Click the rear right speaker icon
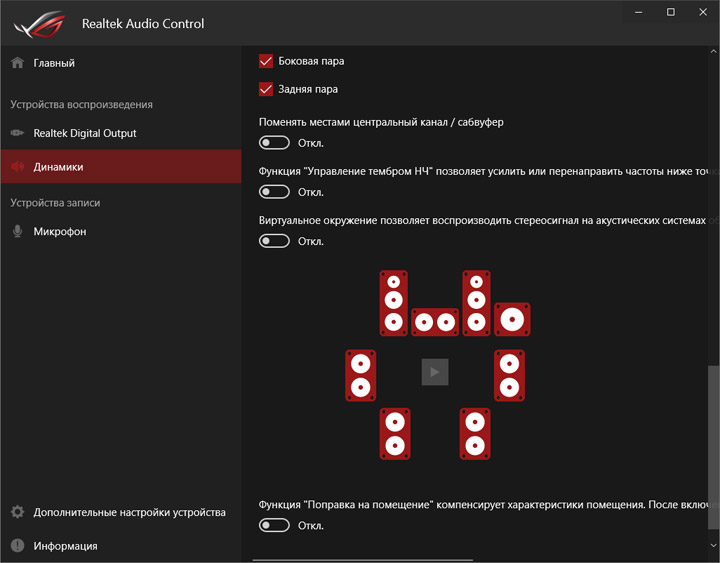 click(x=475, y=433)
